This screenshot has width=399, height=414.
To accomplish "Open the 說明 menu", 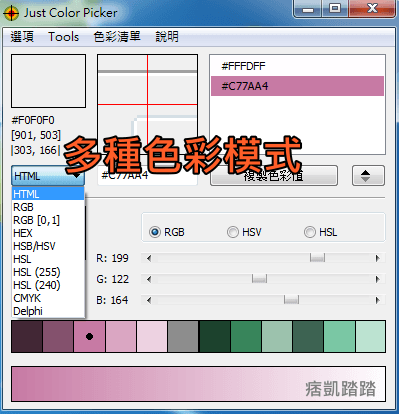I will (x=167, y=36).
